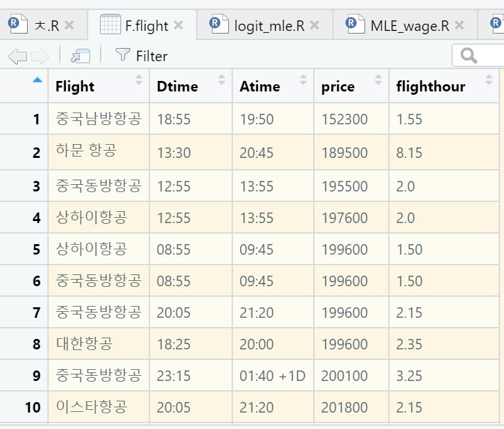
Task: Select Atime cell 01:40 +1D
Action: [273, 376]
